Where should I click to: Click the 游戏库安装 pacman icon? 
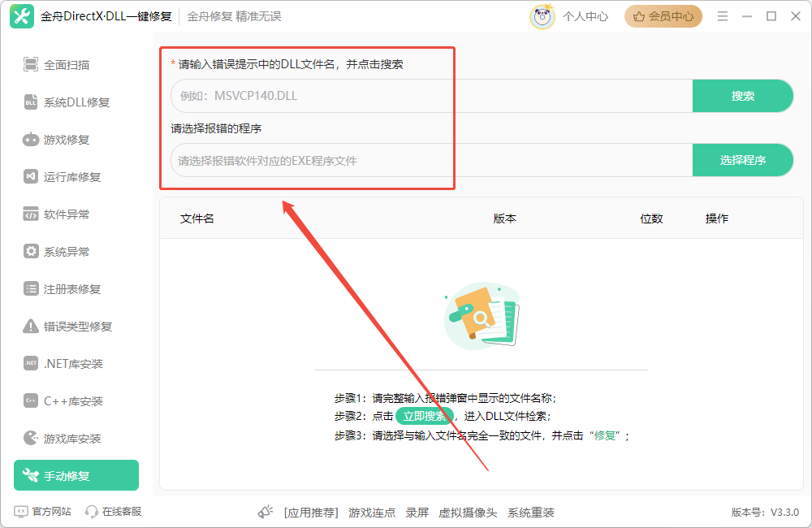(x=31, y=438)
